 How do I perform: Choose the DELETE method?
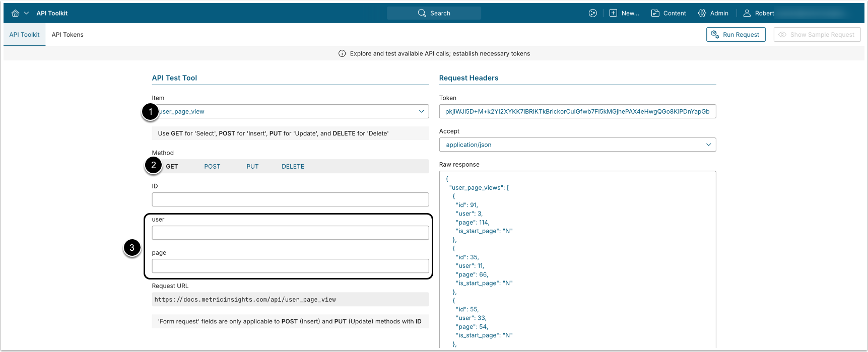(293, 166)
